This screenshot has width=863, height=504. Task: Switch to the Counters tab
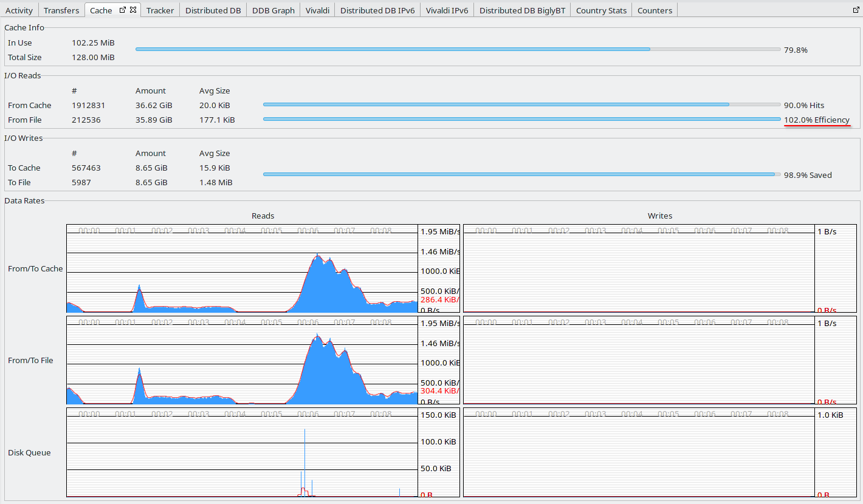pos(655,10)
